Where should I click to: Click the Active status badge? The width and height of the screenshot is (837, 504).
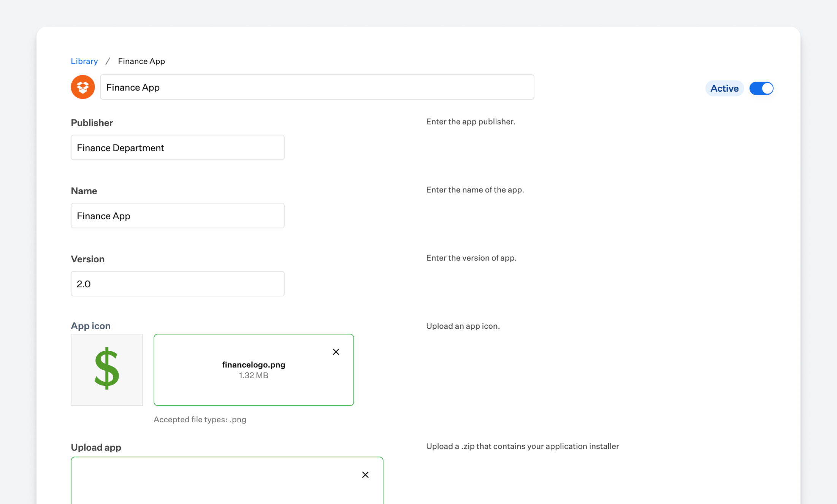pos(724,88)
